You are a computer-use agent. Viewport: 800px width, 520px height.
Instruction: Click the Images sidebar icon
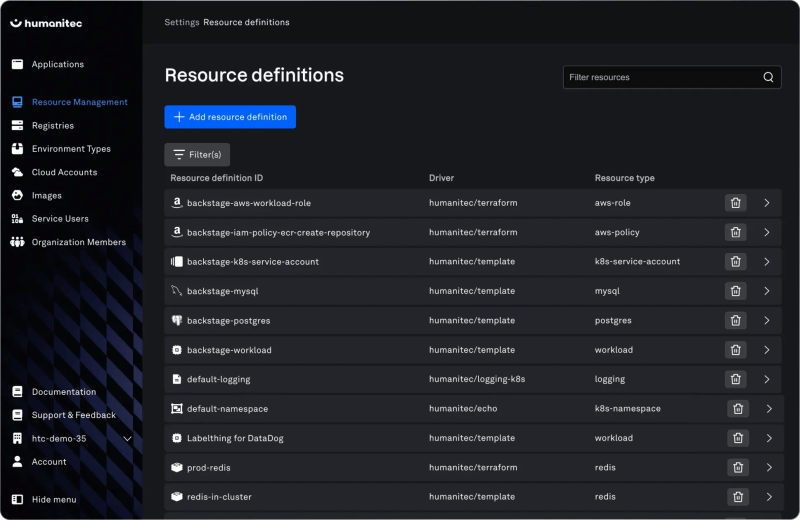[x=17, y=195]
